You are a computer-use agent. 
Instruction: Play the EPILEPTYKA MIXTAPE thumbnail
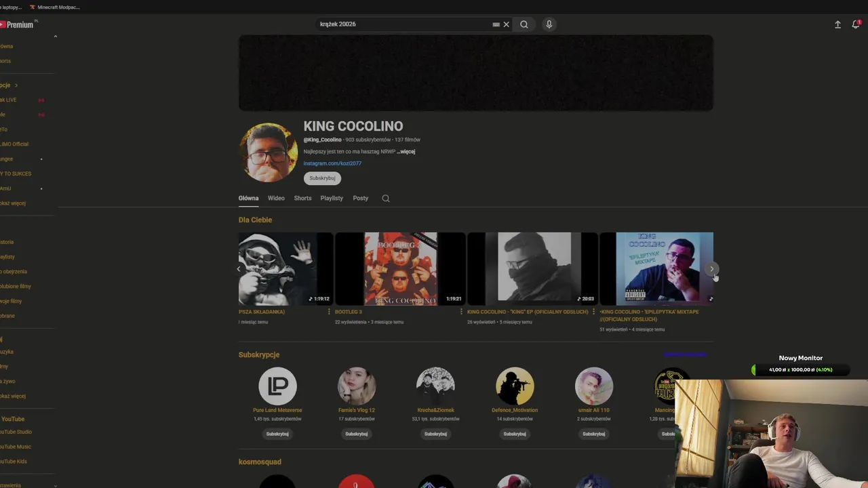pos(656,268)
